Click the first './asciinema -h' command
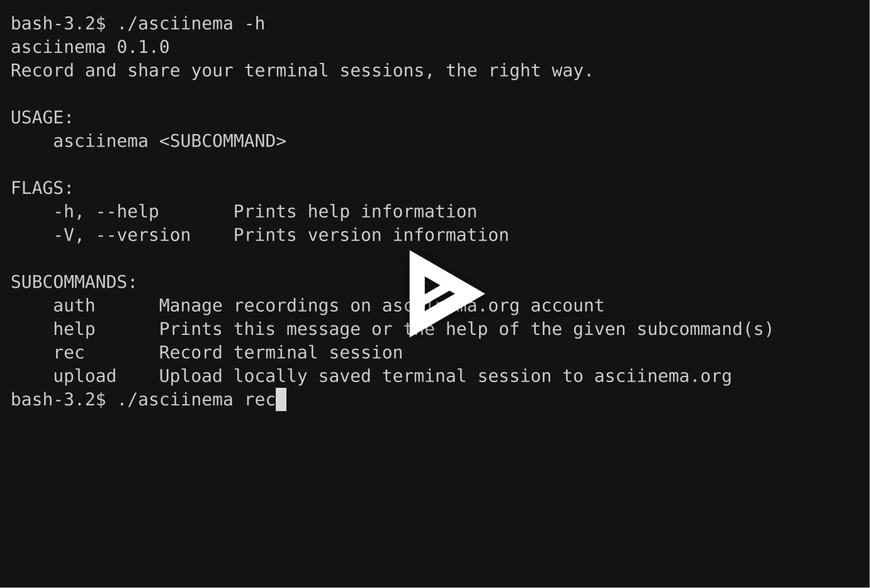Image resolution: width=870 pixels, height=588 pixels. [x=191, y=24]
